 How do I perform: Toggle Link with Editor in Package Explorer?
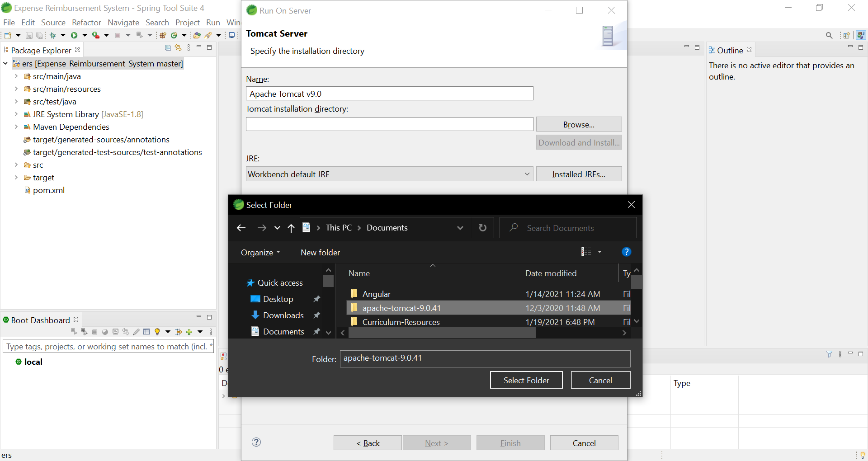click(178, 48)
